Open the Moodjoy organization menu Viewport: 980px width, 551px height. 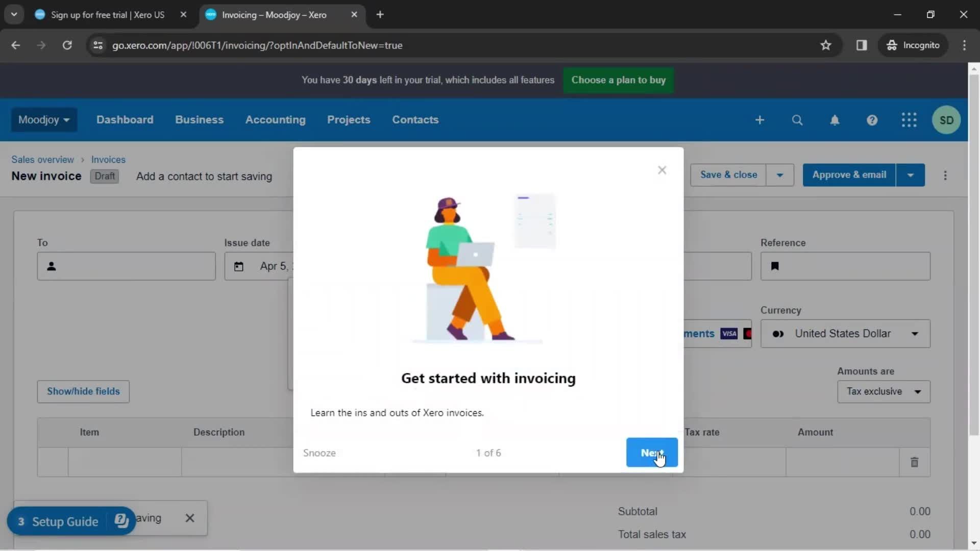pos(44,120)
